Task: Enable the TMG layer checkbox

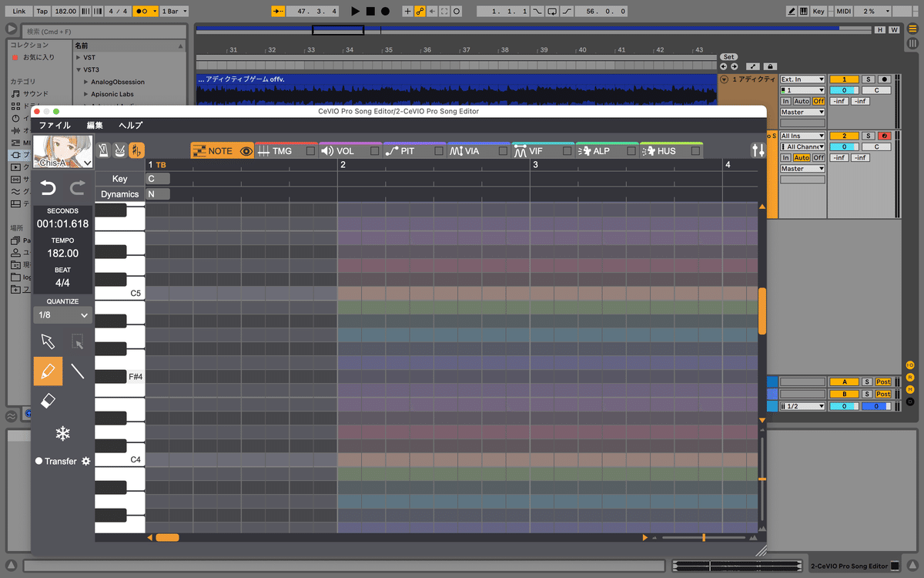Action: point(310,151)
